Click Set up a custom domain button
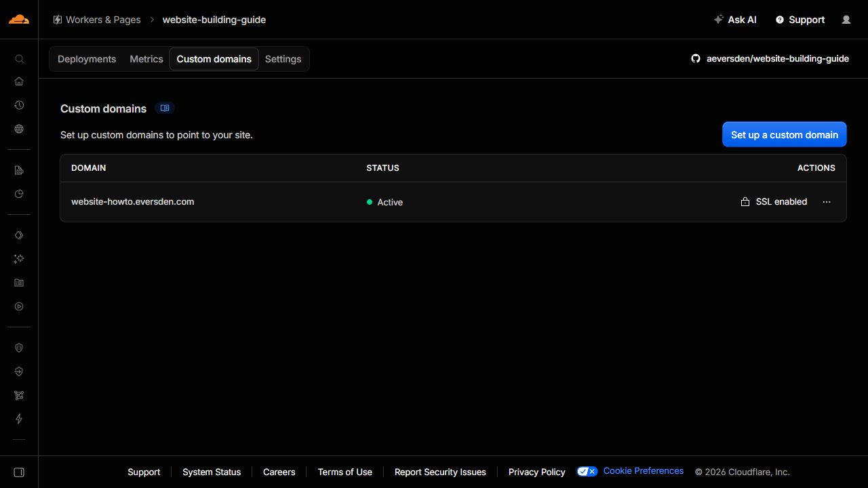 click(x=785, y=135)
